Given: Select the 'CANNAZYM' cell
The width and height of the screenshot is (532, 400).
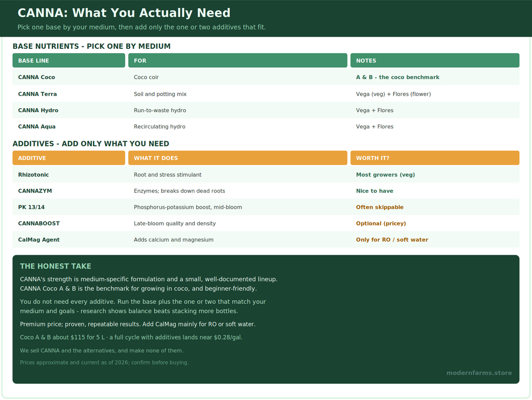Looking at the screenshot, I should click(x=35, y=191).
